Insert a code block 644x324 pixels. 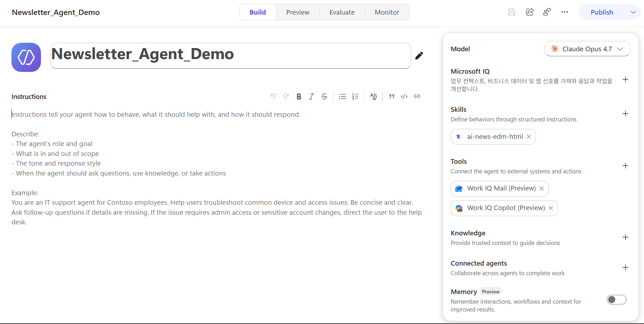(x=404, y=96)
